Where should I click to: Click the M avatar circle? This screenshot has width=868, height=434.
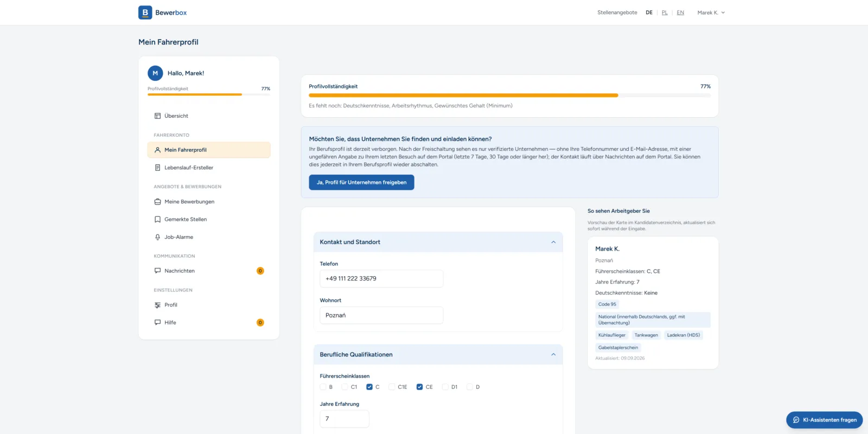pyautogui.click(x=155, y=73)
